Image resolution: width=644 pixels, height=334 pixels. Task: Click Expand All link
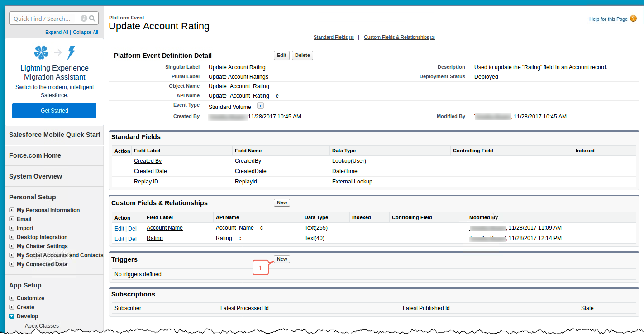(57, 33)
